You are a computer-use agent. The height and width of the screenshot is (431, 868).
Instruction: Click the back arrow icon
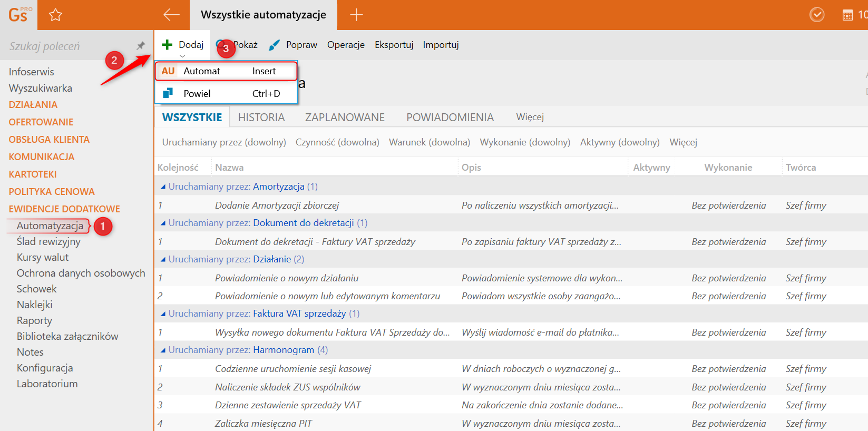point(171,15)
